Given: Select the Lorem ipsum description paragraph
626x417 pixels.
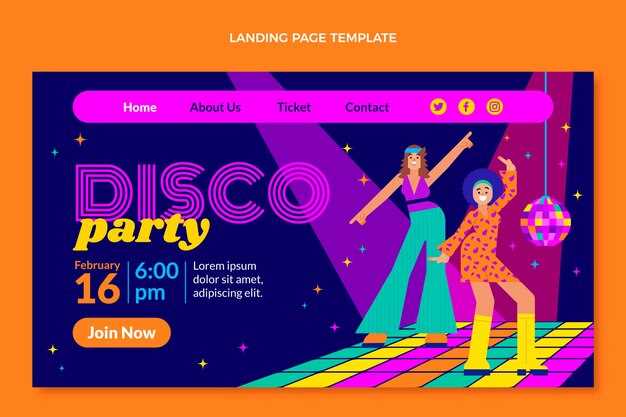Looking at the screenshot, I should pos(228,280).
